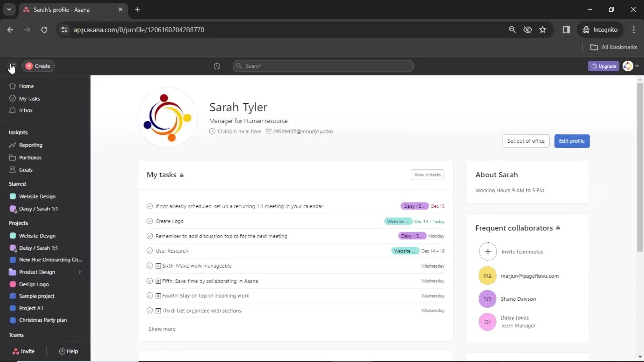Viewport: 644px width, 362px height.
Task: Click Set out of office button
Action: [x=526, y=140]
